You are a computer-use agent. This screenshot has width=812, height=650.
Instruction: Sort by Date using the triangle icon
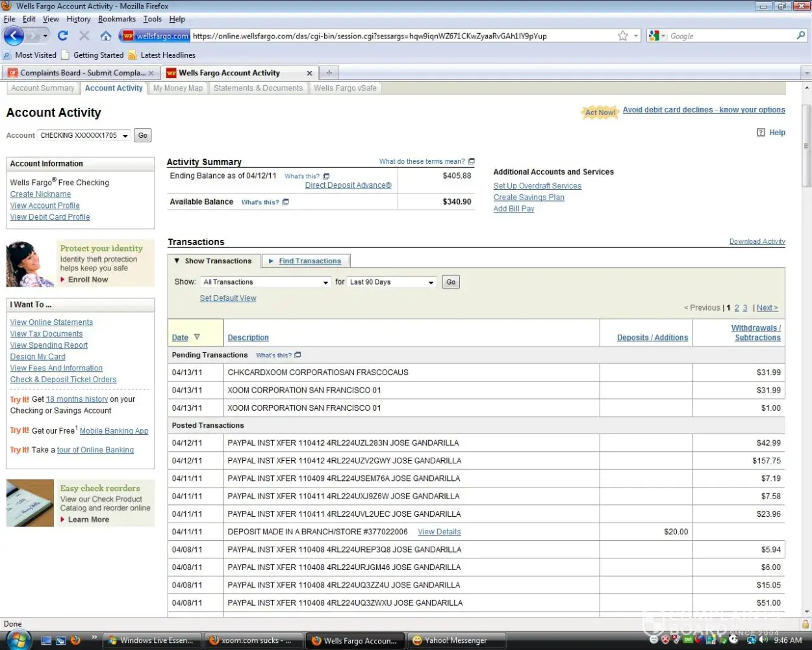click(x=197, y=337)
